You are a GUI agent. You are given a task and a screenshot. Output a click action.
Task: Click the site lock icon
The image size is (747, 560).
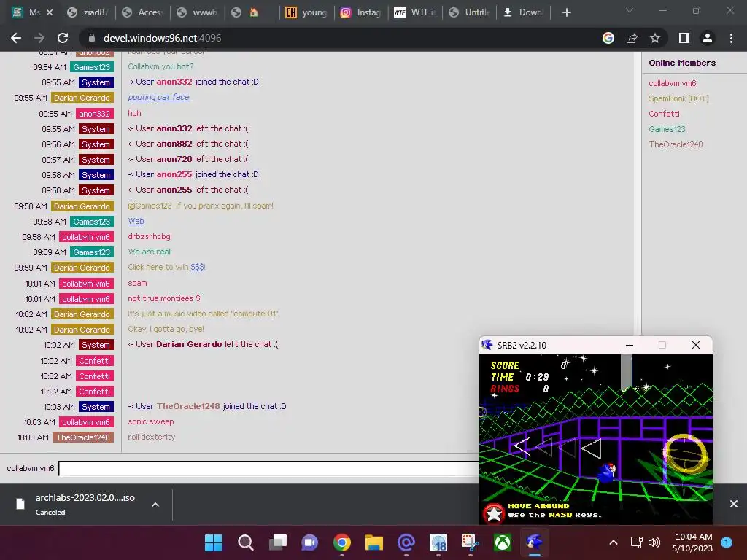click(x=92, y=38)
